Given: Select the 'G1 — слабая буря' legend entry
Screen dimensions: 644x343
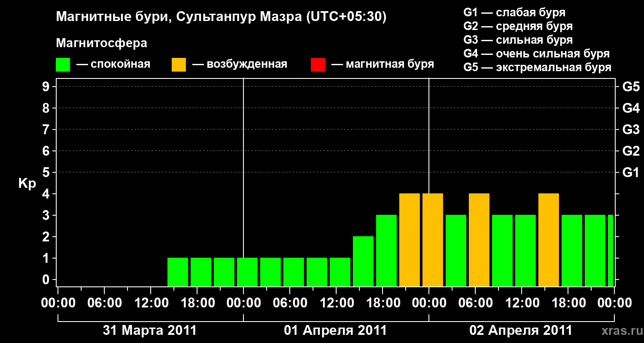Looking at the screenshot, I should click(x=514, y=12).
